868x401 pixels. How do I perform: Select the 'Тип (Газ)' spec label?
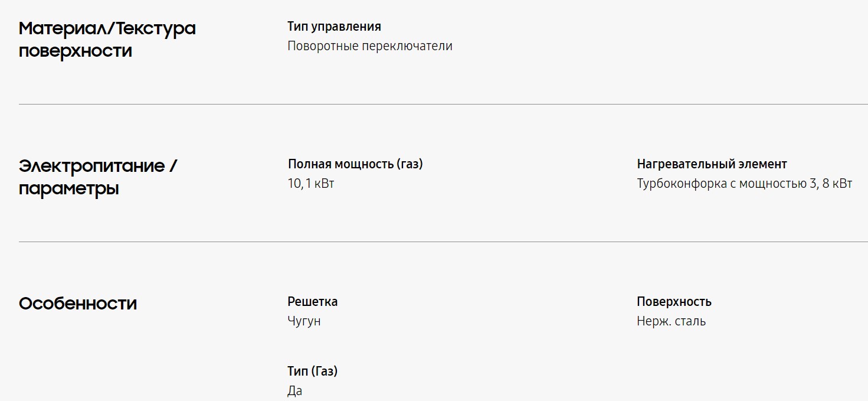[312, 371]
